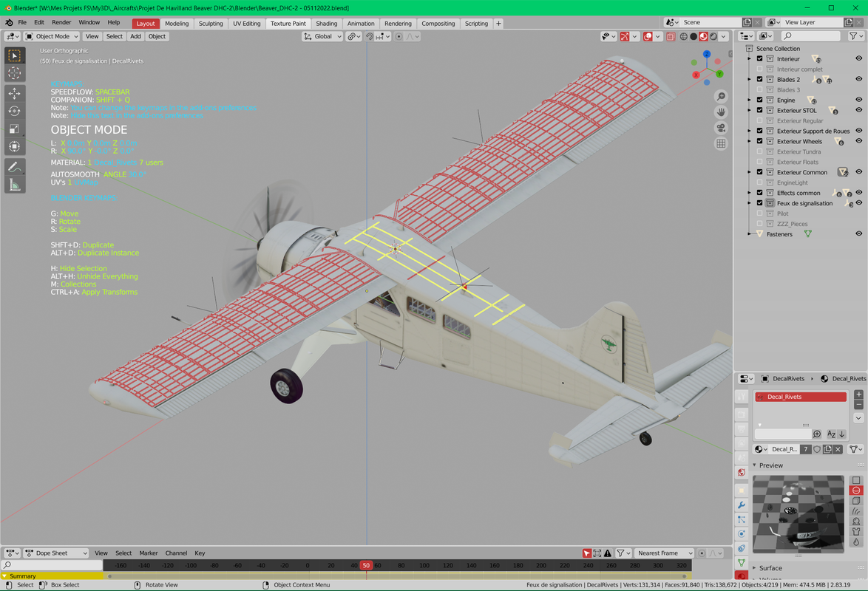Image resolution: width=868 pixels, height=591 pixels.
Task: Open the Modifier properties wrench tab
Action: [x=742, y=505]
